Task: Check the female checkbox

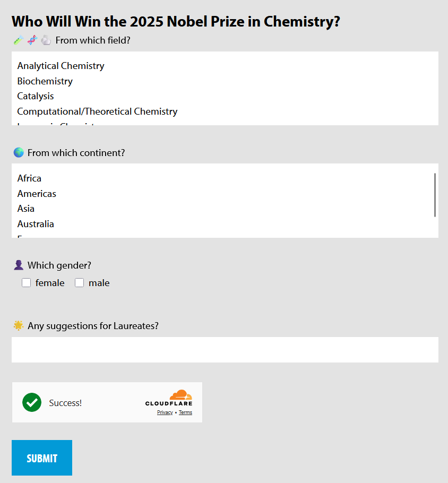Action: pyautogui.click(x=26, y=283)
